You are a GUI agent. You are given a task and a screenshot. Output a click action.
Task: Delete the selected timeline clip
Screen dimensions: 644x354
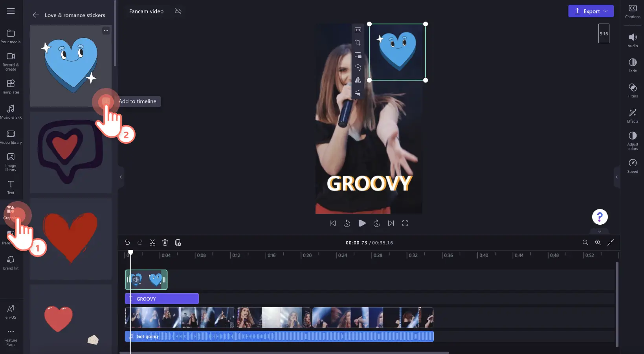(x=165, y=242)
